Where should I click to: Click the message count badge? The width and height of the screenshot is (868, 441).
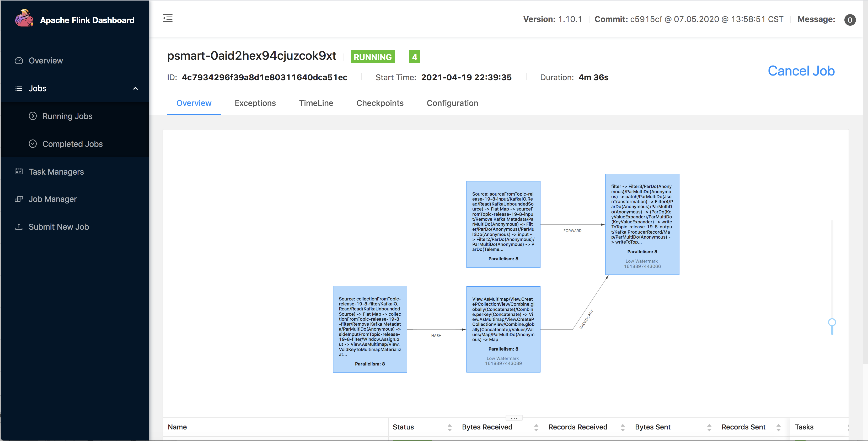click(x=849, y=20)
